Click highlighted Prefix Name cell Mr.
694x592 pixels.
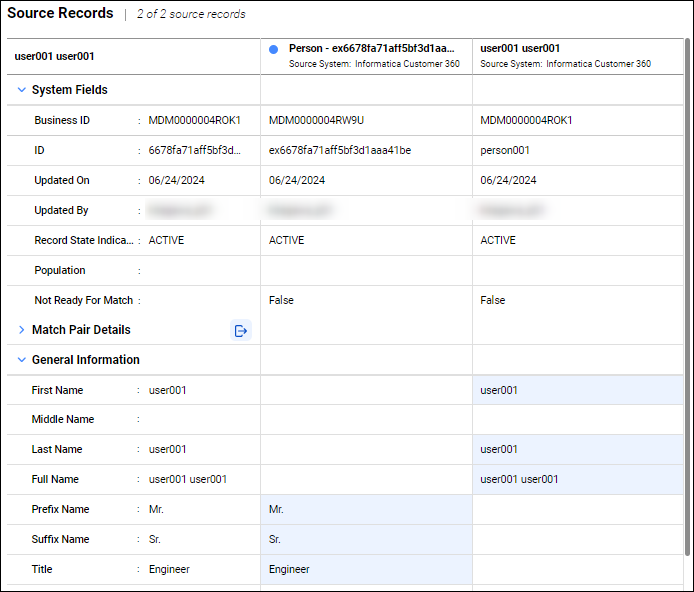click(x=366, y=510)
